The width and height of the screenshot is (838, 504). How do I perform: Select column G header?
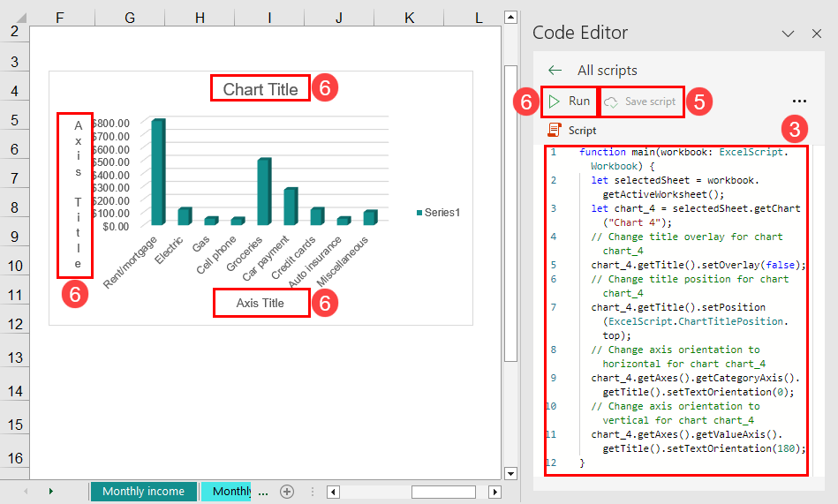tap(130, 18)
